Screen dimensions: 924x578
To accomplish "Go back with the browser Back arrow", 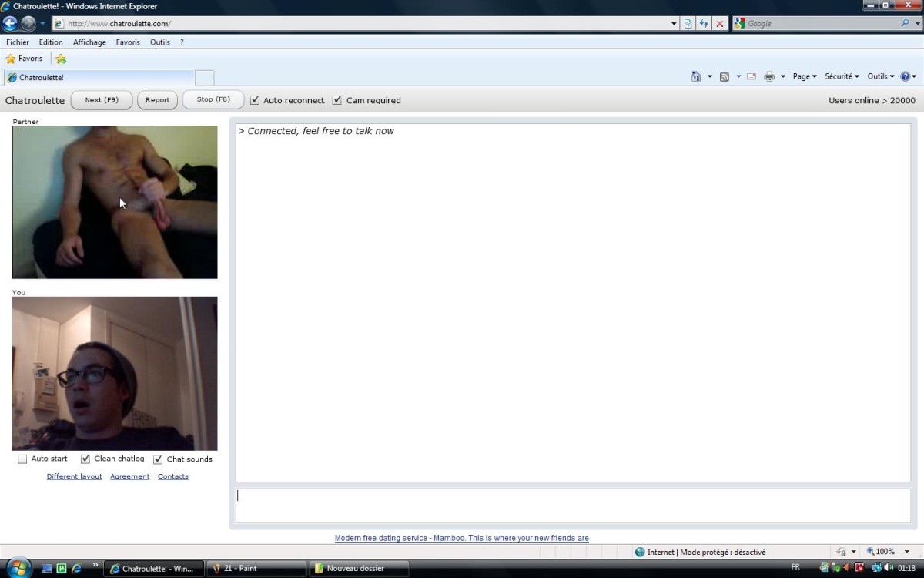I will click(x=10, y=23).
